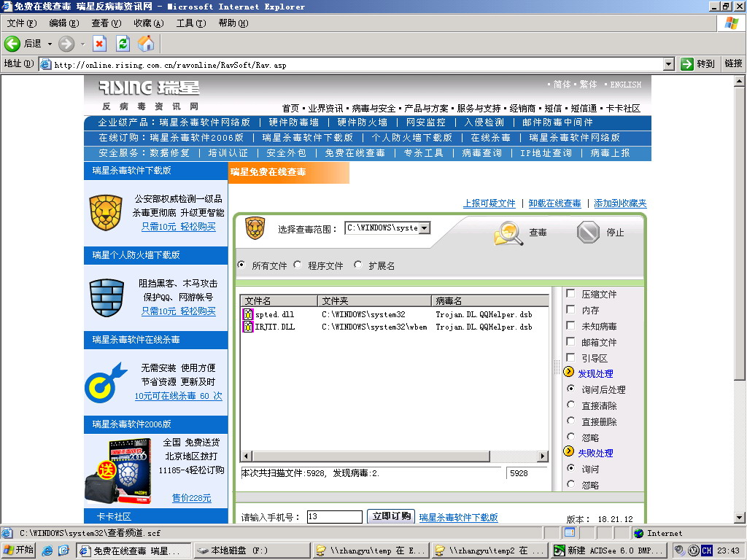Select the 询问后处理 radio option

570,389
